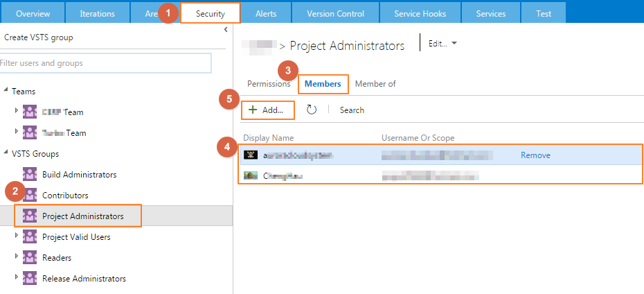Open the Edit dropdown menu
The width and height of the screenshot is (644, 294).
tap(443, 44)
